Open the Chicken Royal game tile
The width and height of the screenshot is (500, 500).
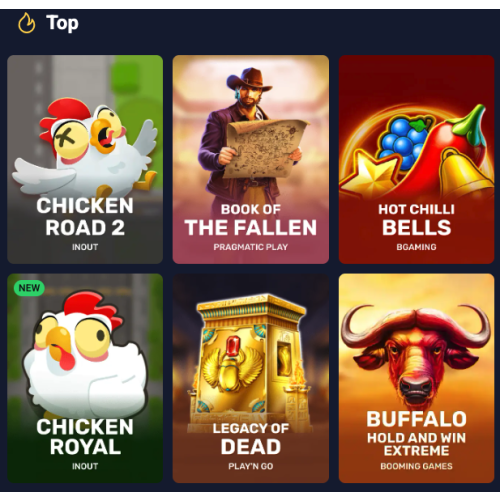(85, 378)
